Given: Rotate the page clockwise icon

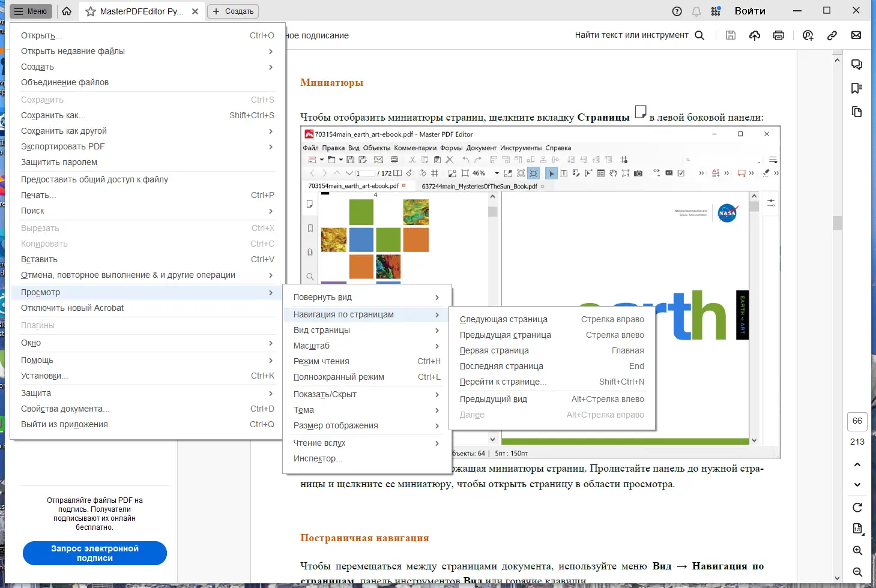Looking at the screenshot, I should point(857,508).
